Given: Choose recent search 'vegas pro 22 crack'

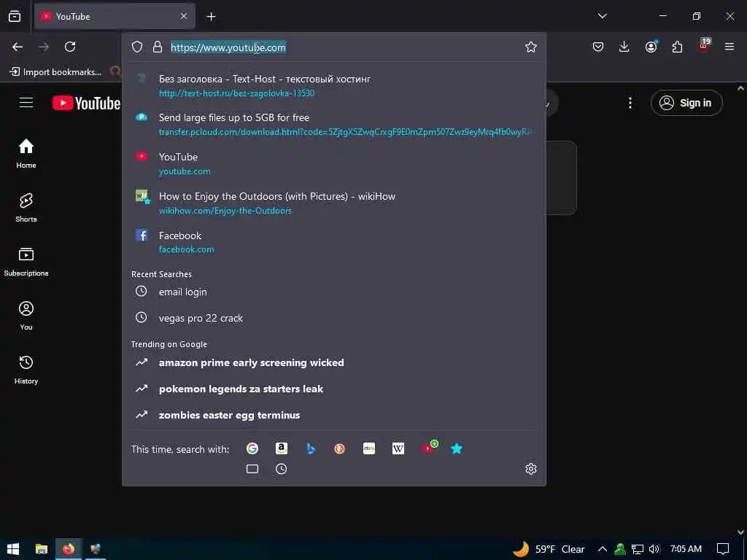Looking at the screenshot, I should click(333, 318).
